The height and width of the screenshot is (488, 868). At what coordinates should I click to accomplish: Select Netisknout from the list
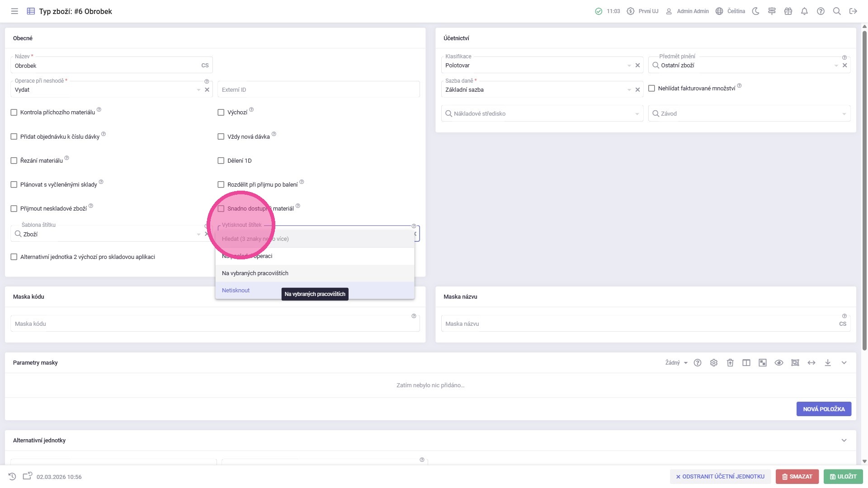pos(236,291)
